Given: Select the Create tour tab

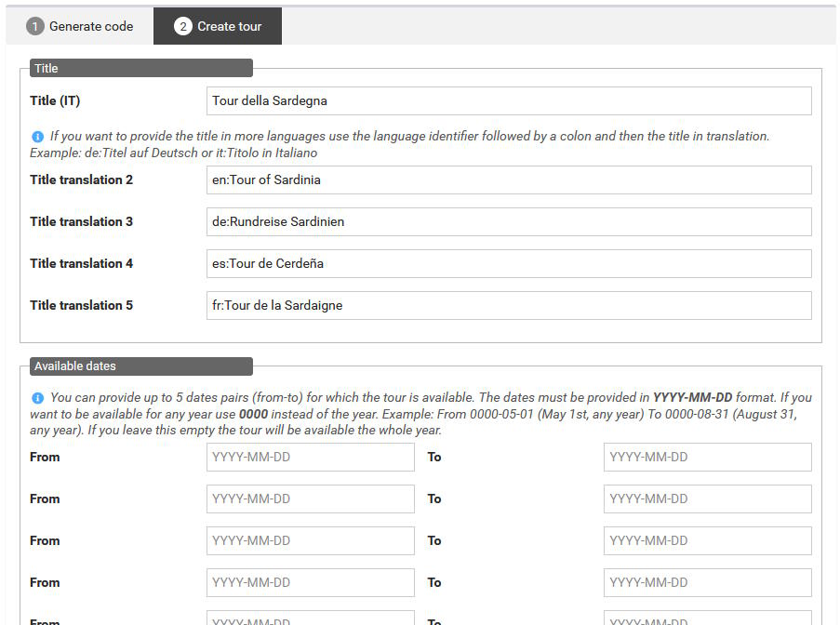Looking at the screenshot, I should pyautogui.click(x=218, y=27).
